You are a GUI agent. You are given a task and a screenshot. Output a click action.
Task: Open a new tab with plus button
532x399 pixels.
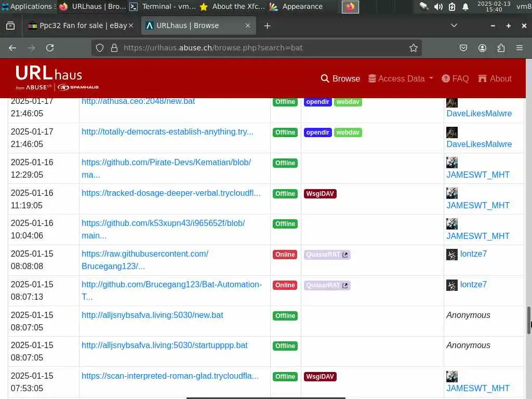268,26
